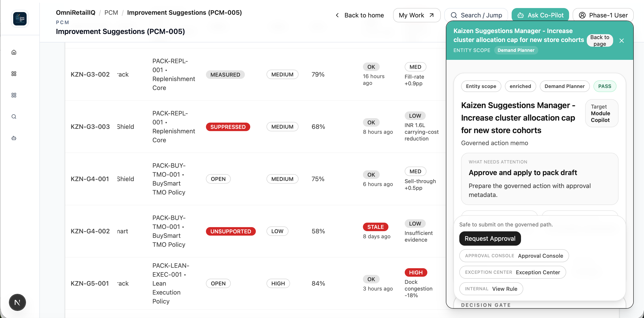Click the Entity scope chip
The height and width of the screenshot is (318, 644).
pos(481,86)
